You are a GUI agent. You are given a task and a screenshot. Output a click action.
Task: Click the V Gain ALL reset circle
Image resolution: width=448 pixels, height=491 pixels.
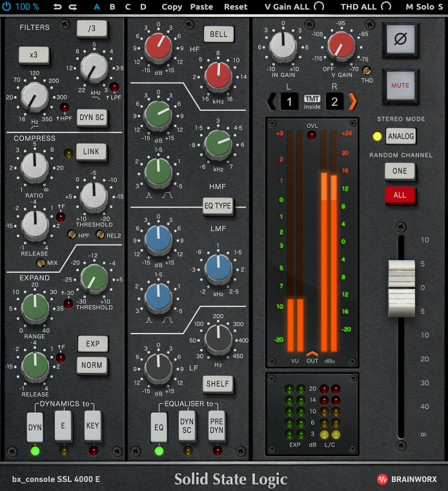click(x=319, y=6)
